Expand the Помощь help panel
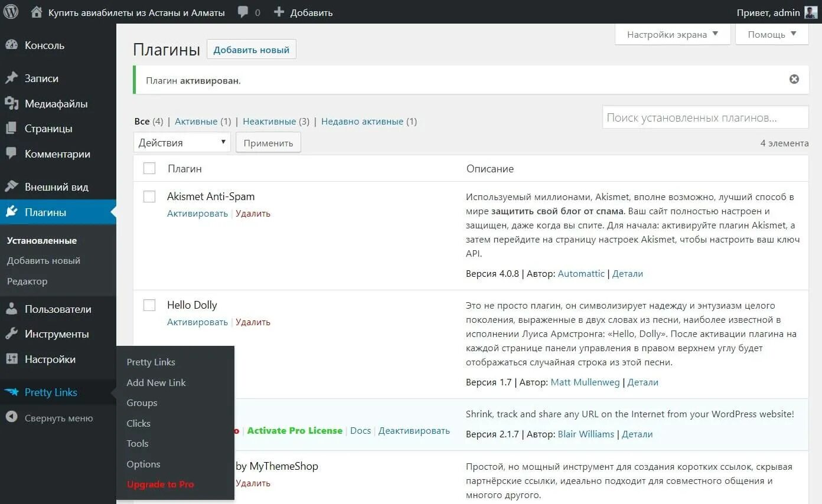Image resolution: width=822 pixels, height=504 pixels. tap(772, 34)
